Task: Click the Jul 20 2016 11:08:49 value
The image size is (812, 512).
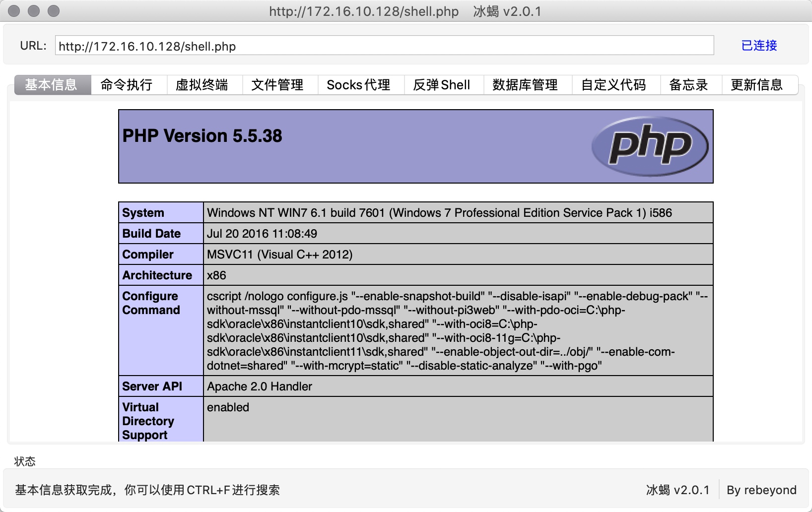Action: (262, 234)
